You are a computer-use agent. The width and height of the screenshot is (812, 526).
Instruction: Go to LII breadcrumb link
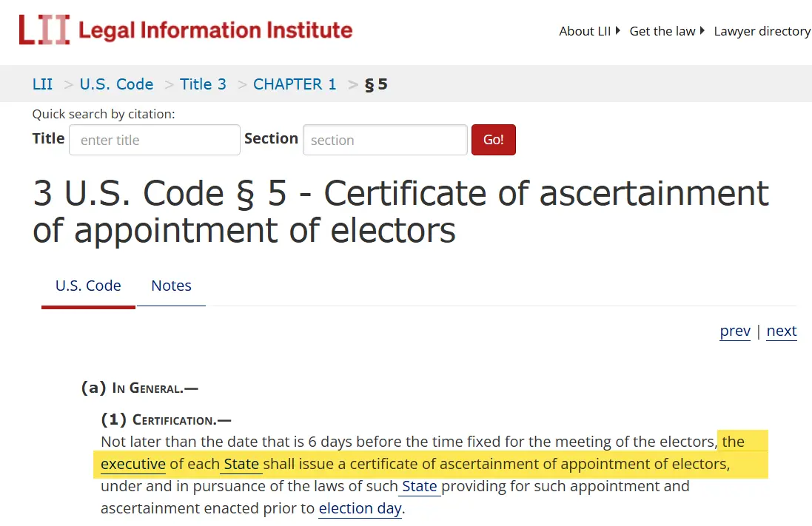point(42,84)
